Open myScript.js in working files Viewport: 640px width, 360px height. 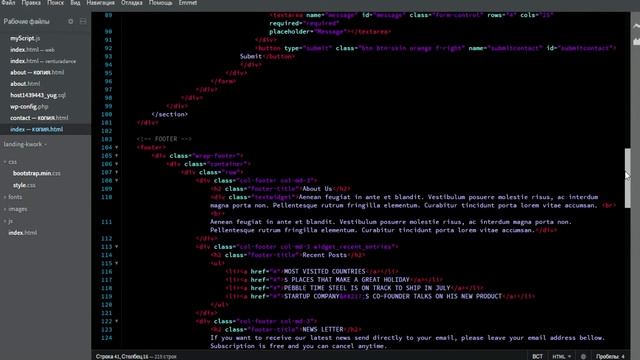tap(25, 38)
